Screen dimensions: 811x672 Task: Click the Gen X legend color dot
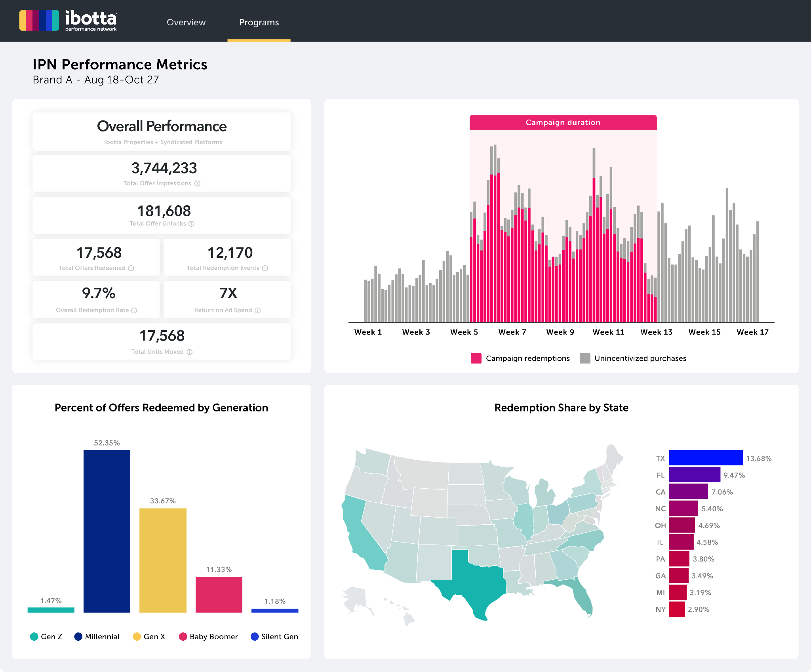pos(137,637)
